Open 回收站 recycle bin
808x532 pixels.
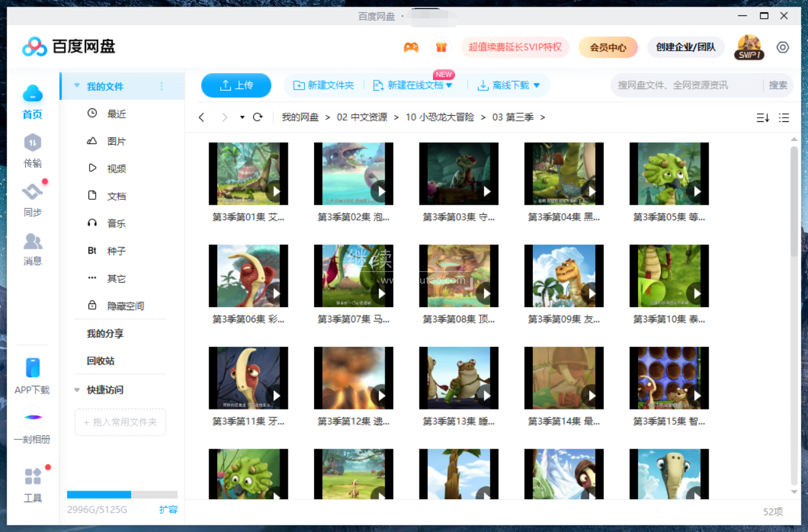click(101, 361)
